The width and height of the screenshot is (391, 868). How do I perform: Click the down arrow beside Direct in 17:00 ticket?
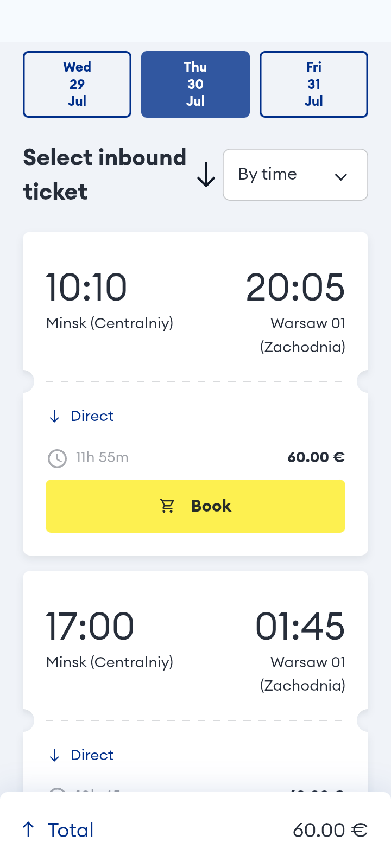(x=54, y=755)
